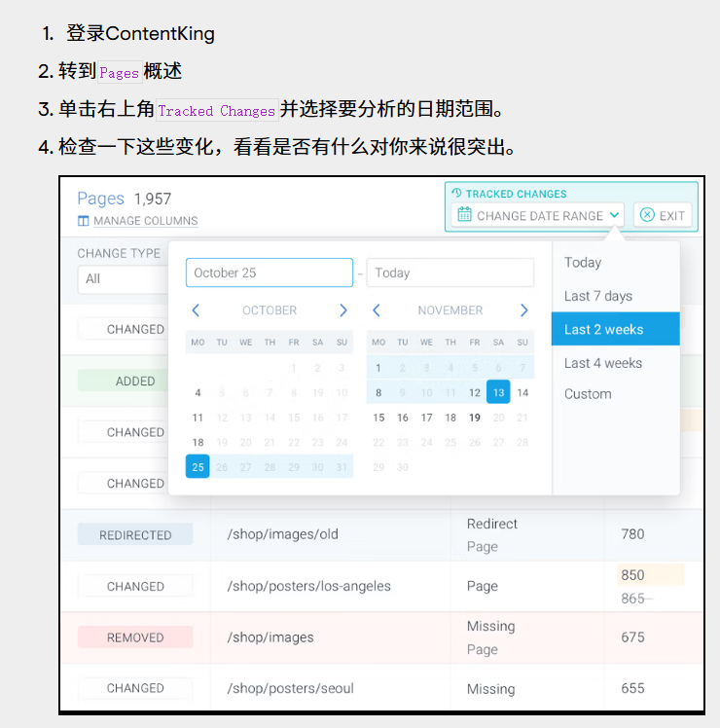Select 'Last 7 days' preset

597,296
